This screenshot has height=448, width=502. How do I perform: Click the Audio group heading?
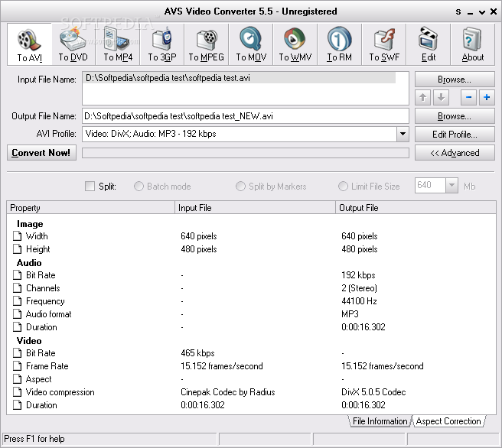pos(29,263)
